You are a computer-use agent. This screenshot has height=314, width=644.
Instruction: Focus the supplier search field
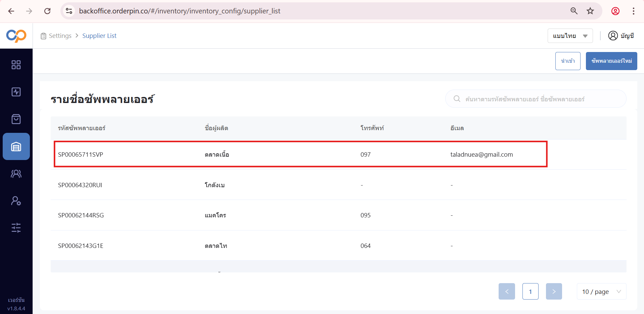point(536,99)
